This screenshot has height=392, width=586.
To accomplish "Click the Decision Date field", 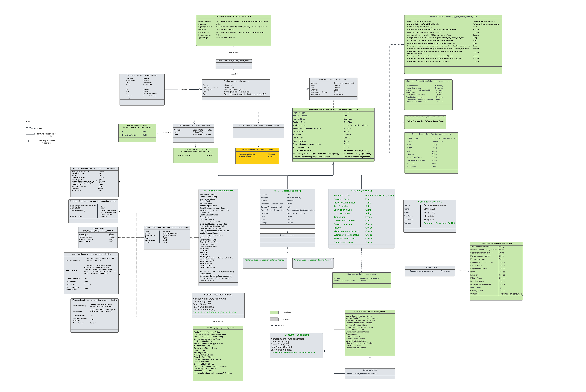I will point(299,122).
